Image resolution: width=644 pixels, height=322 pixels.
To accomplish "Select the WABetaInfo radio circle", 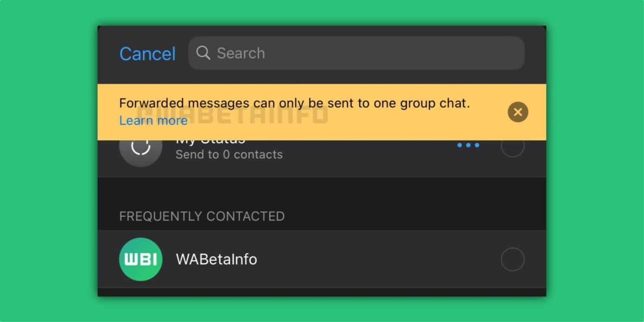I will point(513,260).
